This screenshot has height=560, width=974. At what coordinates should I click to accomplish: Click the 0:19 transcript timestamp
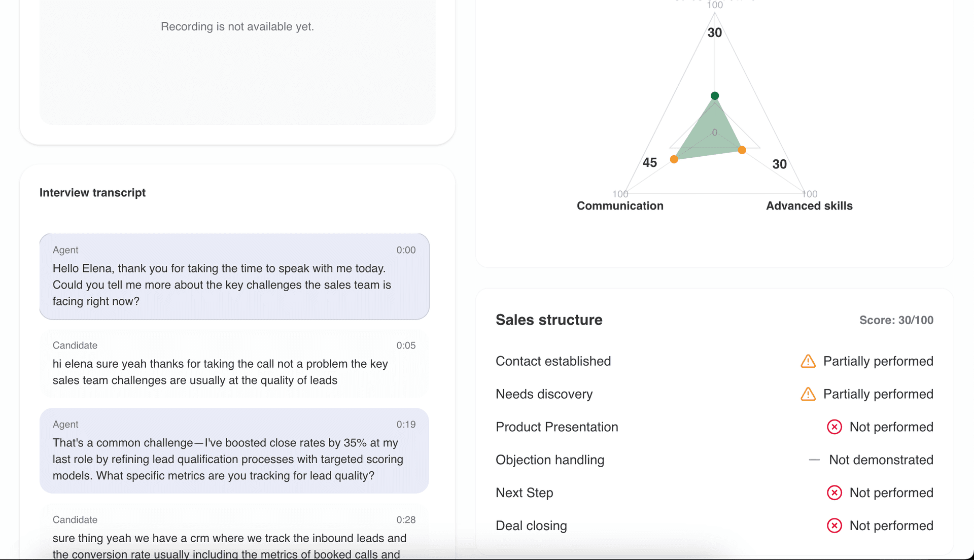[406, 425]
